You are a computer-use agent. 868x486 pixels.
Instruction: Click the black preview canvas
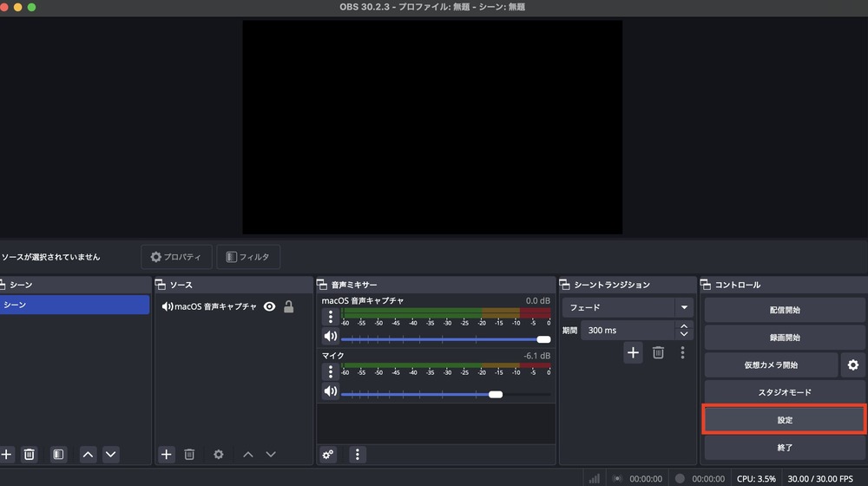[432, 128]
